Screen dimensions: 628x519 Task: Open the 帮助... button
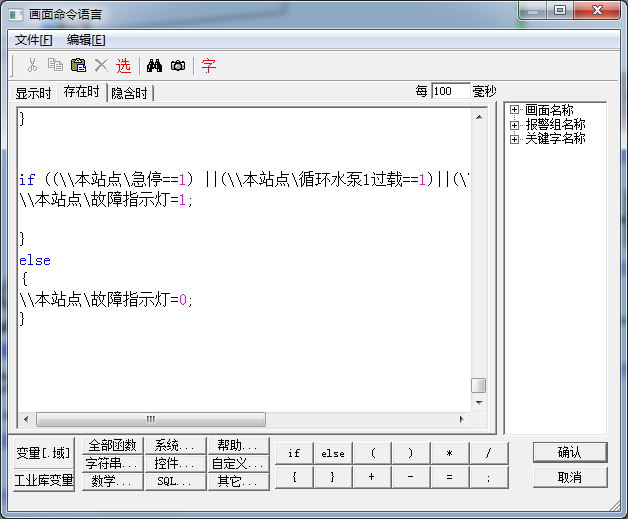(238, 445)
